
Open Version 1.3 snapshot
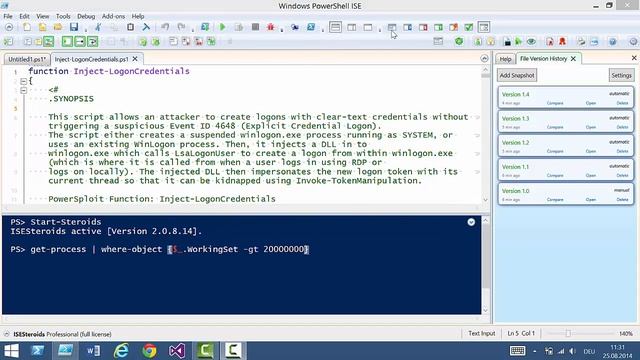591,127
